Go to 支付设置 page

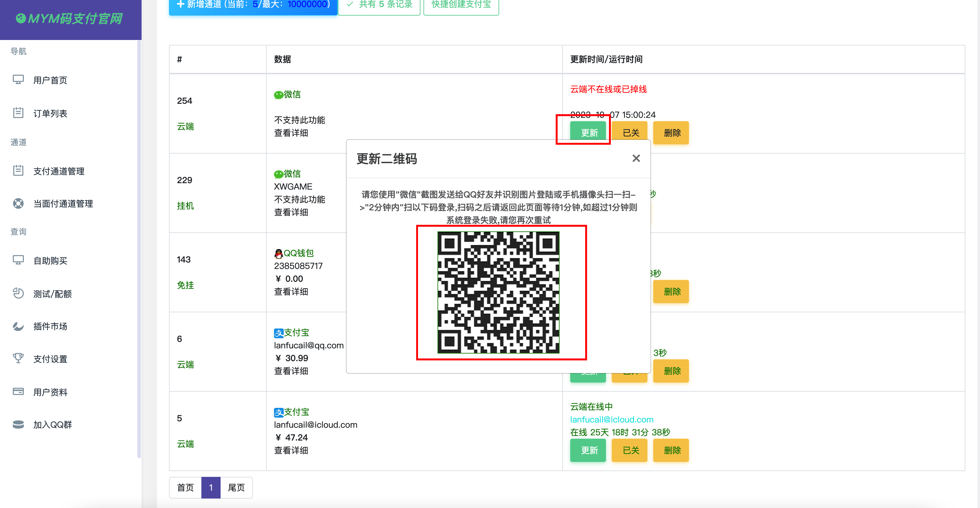[50, 359]
